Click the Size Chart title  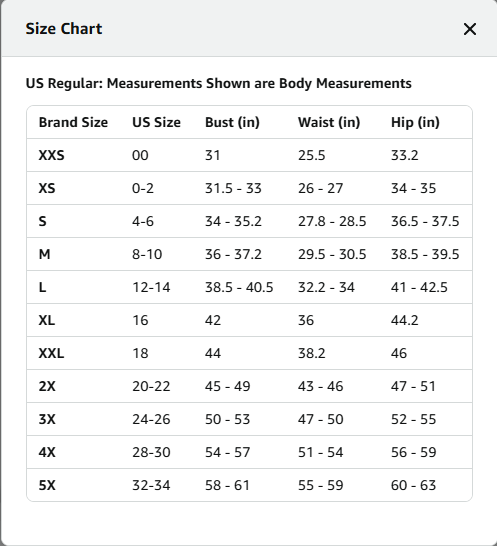coord(64,29)
